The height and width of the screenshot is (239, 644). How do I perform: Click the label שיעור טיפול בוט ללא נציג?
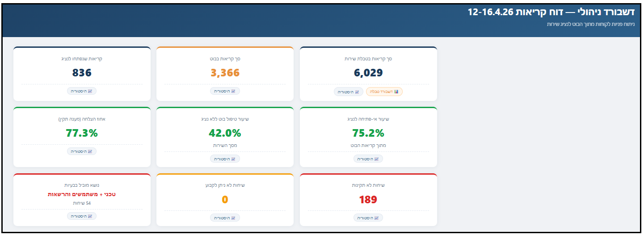pyautogui.click(x=225, y=119)
